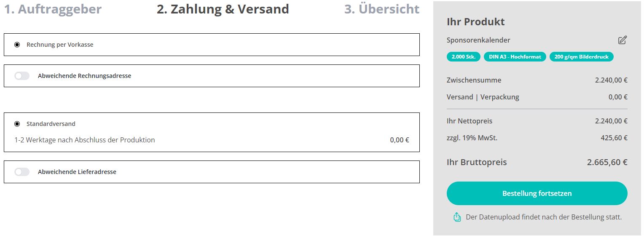Screen dimensions: 644x238
Task: Click the Abweichende Lieferadresse label text
Action: click(x=77, y=172)
